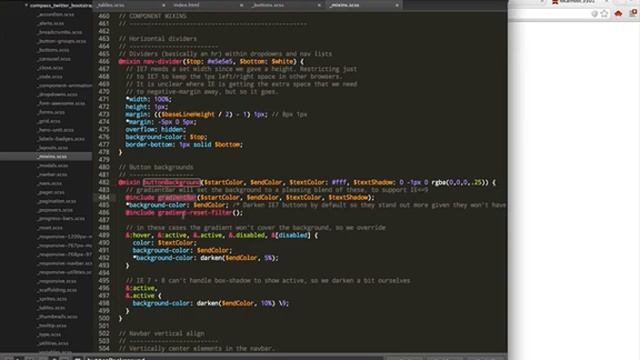Switch to the _buttons.scss editor tab
The height and width of the screenshot is (360, 640).
coord(267,5)
